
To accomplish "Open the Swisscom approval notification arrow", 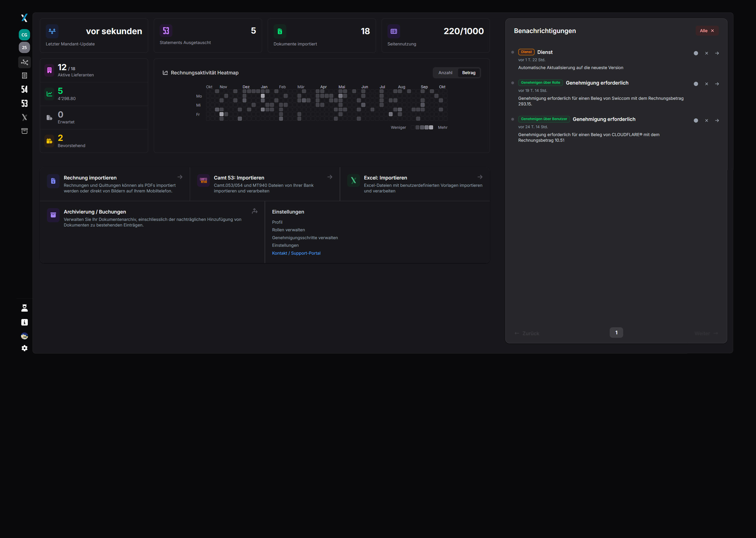I will pos(717,84).
